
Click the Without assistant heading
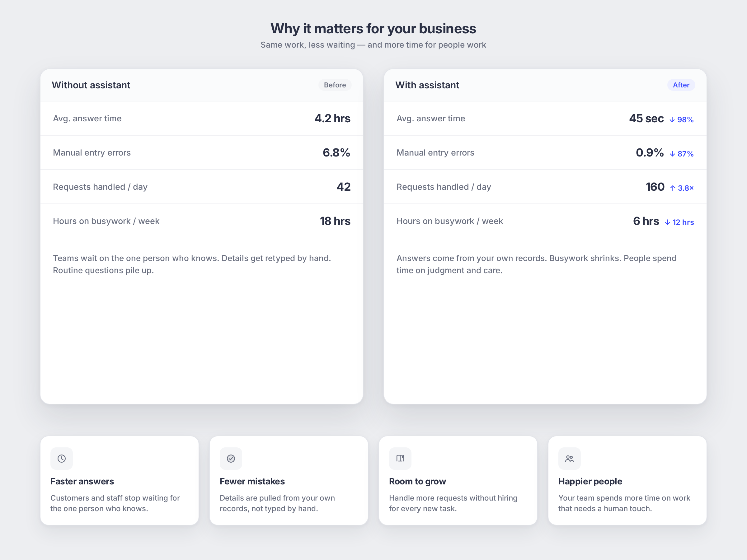pos(91,85)
